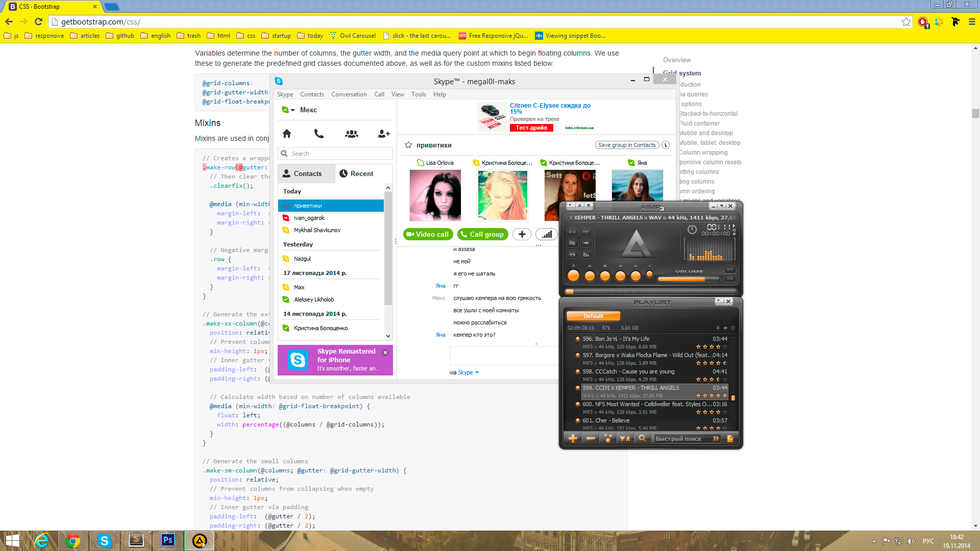Toggle AIMP playlist window visibility button
The height and width of the screenshot is (551, 980).
click(x=730, y=279)
